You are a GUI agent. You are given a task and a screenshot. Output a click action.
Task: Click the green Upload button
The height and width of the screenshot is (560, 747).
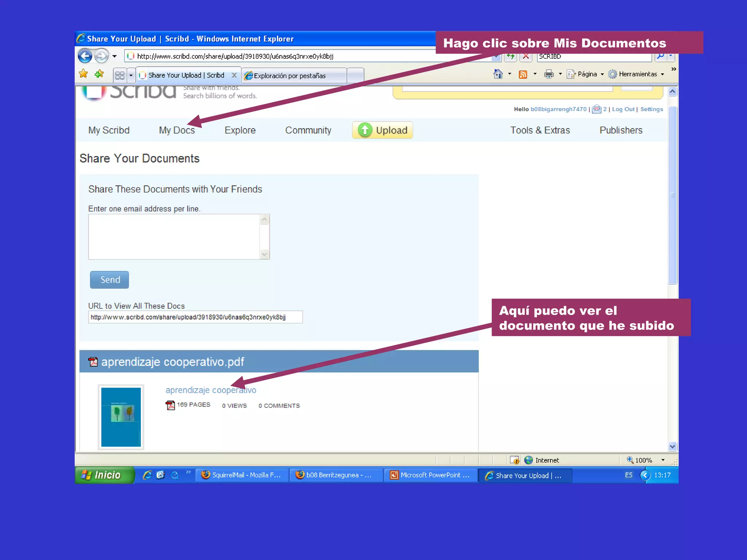point(382,130)
